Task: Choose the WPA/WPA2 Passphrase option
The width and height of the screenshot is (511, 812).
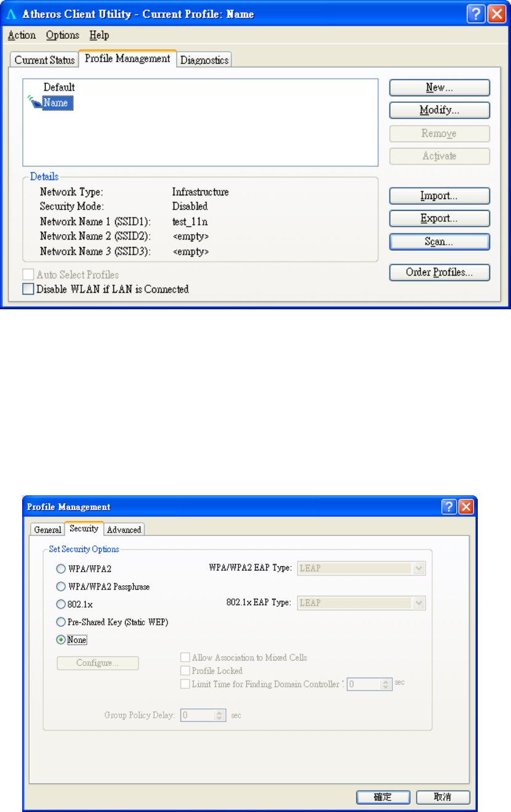Action: click(61, 587)
